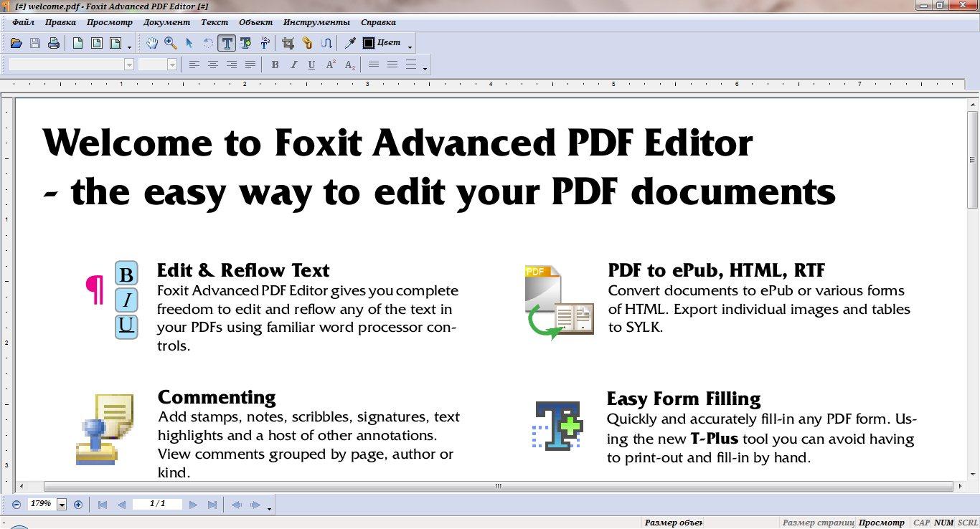Screen dimensions: 980x529
Task: Expand navigation toolbar options arrow
Action: coord(269,509)
